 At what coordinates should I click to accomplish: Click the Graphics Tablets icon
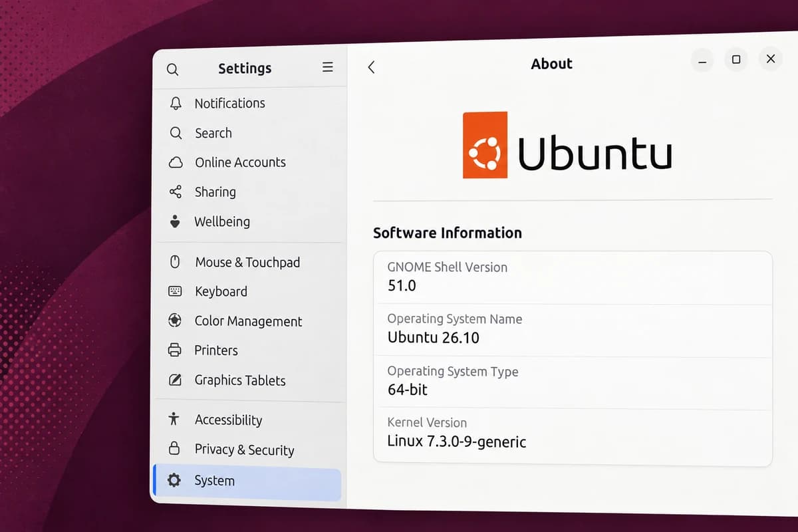point(175,380)
